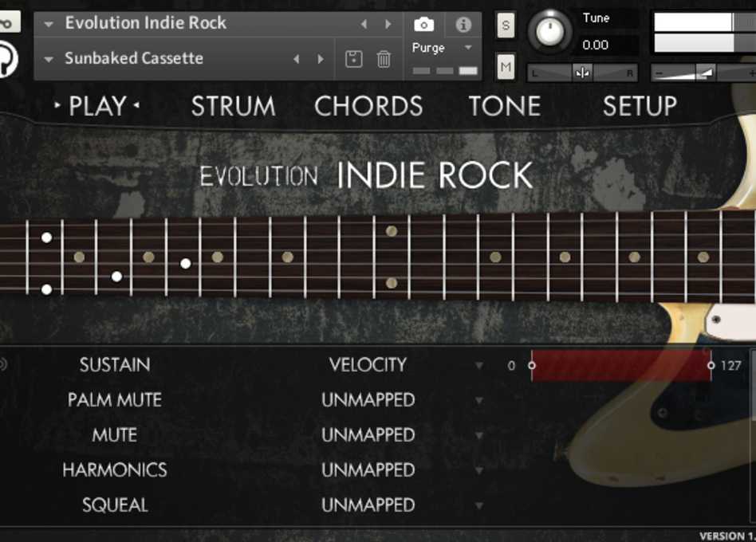Click the left handle of the red velocity range
The height and width of the screenshot is (542, 756).
(532, 366)
